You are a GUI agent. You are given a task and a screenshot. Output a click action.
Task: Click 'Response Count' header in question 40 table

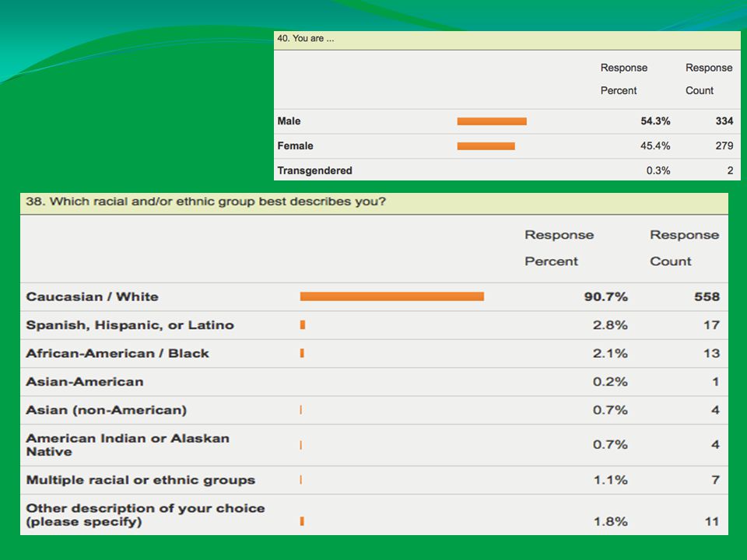pos(709,79)
